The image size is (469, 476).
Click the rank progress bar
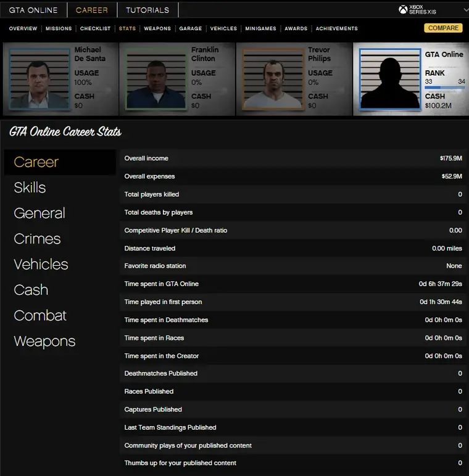444,88
